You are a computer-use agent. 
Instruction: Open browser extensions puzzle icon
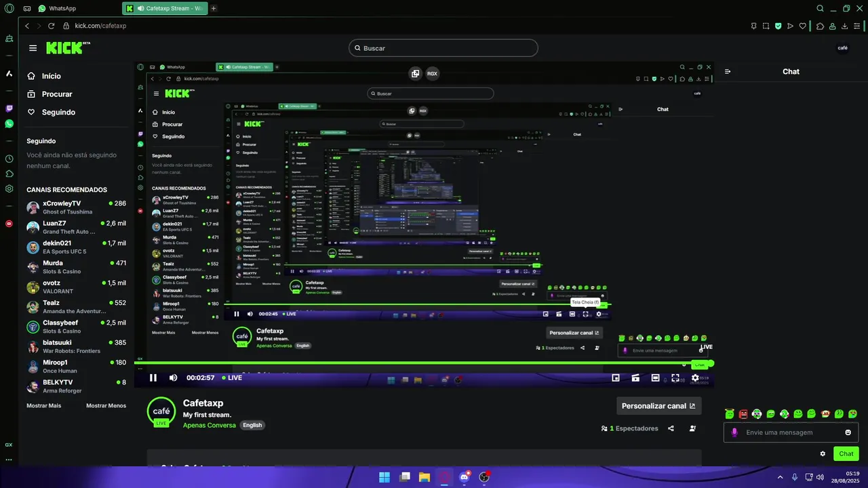point(820,26)
